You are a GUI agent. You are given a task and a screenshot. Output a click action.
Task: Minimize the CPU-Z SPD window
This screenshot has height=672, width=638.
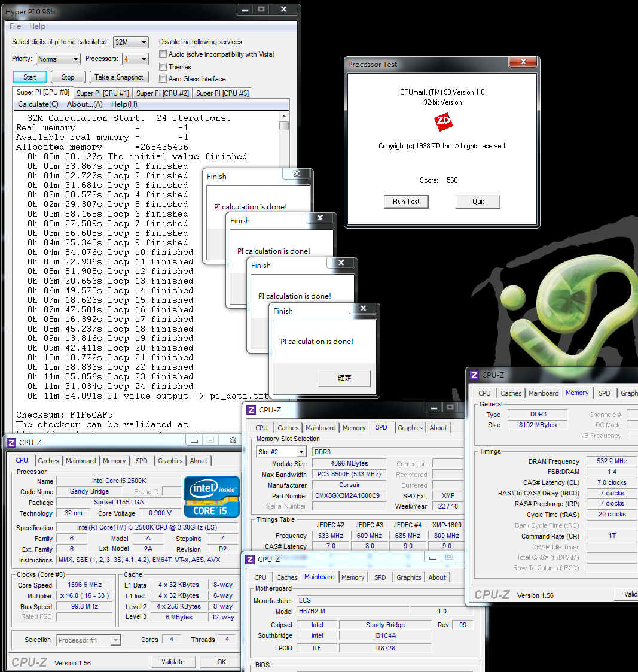point(434,407)
